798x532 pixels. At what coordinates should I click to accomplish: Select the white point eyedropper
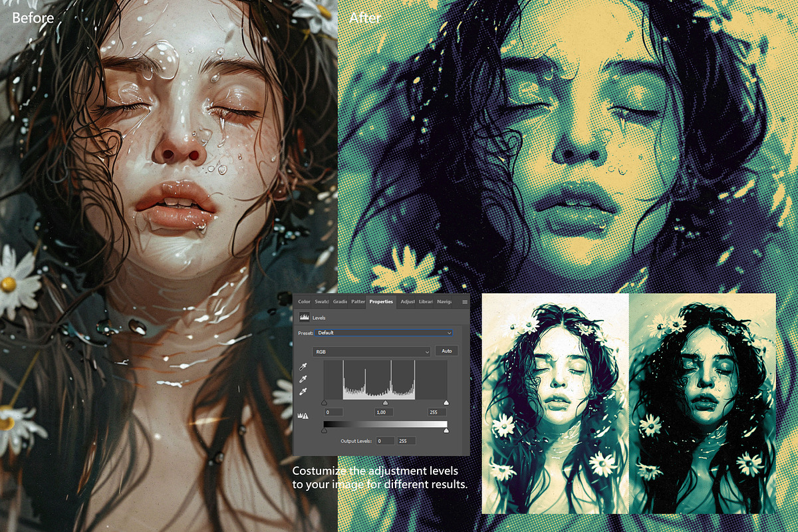(x=303, y=391)
